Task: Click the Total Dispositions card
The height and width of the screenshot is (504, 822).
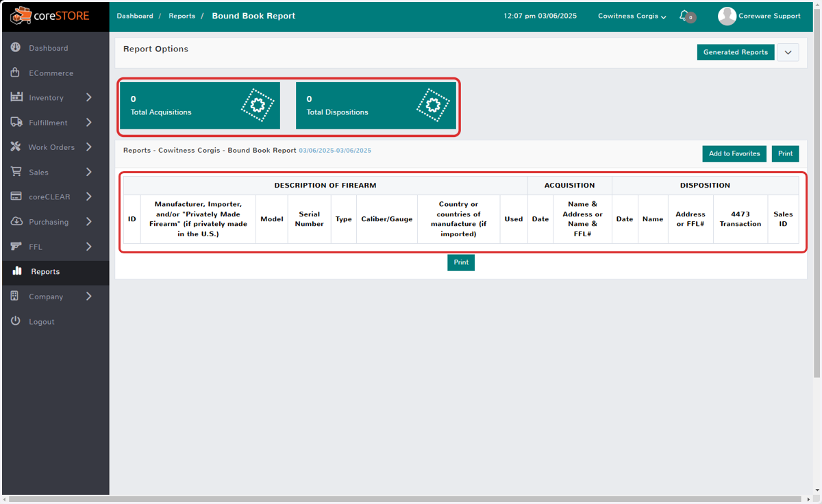Action: [376, 105]
